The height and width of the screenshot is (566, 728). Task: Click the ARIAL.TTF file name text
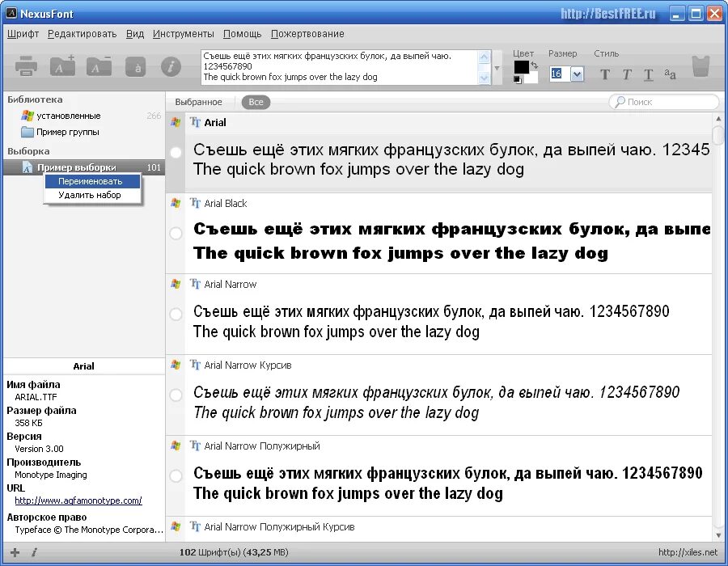click(36, 397)
